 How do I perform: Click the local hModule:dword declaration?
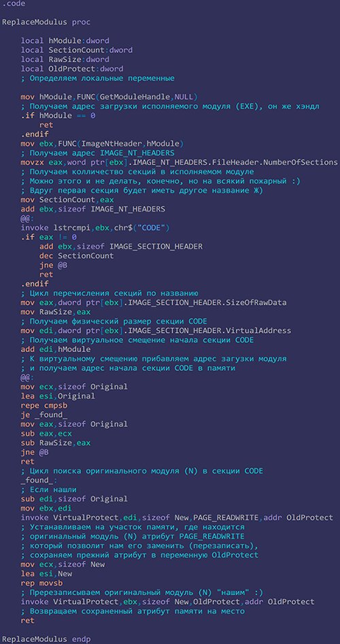65,41
